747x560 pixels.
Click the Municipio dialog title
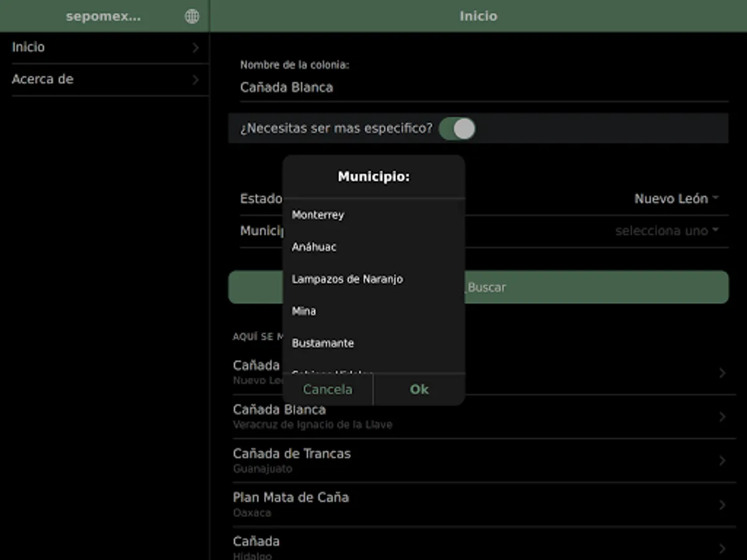374,177
